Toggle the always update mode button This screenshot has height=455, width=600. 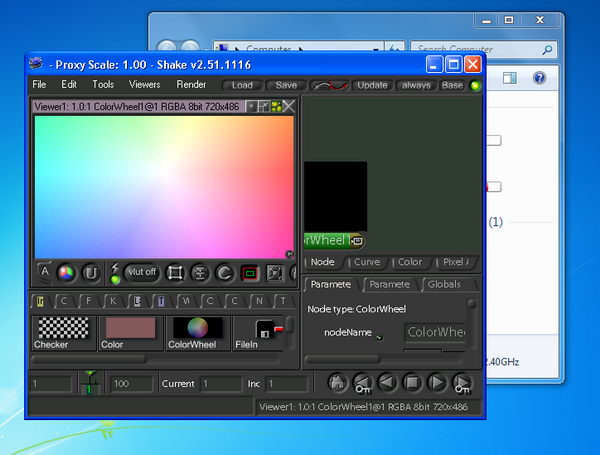416,85
